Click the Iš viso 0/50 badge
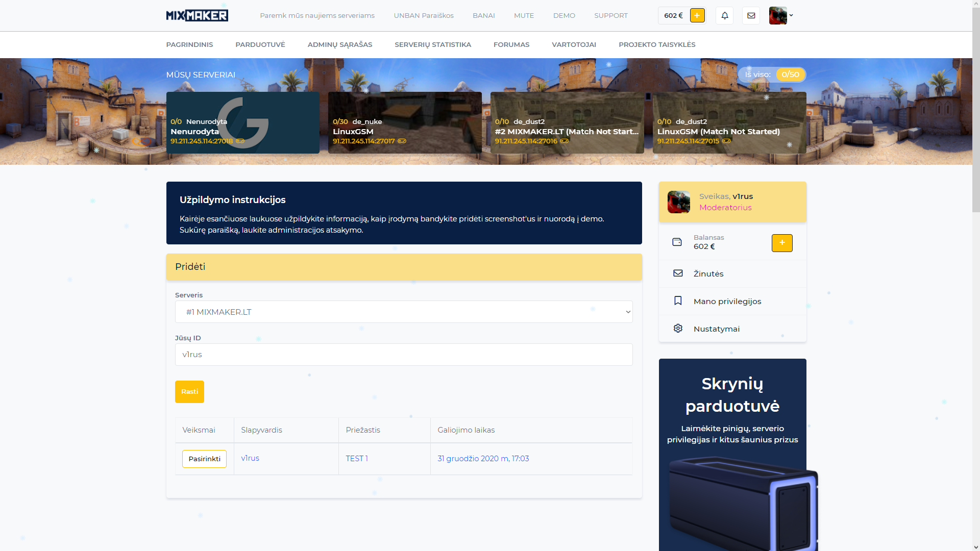Screen dimensions: 980x551 (772, 74)
